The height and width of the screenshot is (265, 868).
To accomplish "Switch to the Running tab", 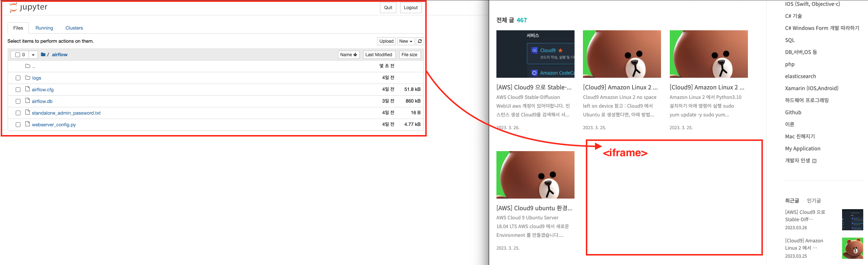I will click(x=44, y=28).
